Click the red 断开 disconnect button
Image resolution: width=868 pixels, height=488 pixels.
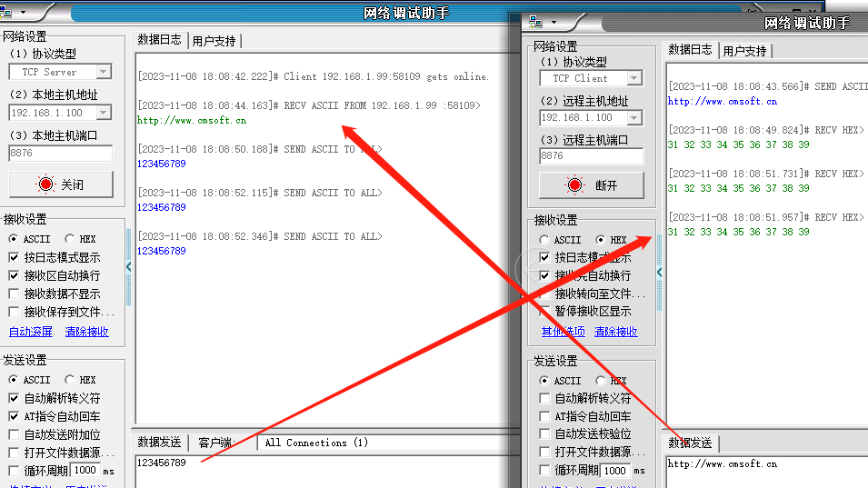click(591, 185)
